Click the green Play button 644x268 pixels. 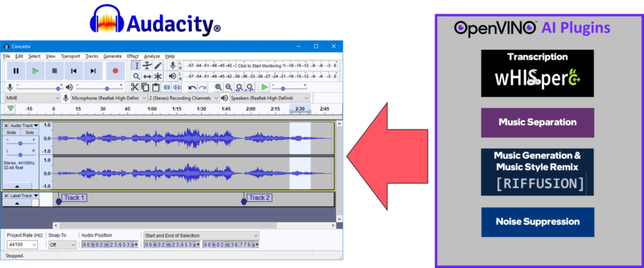point(35,71)
